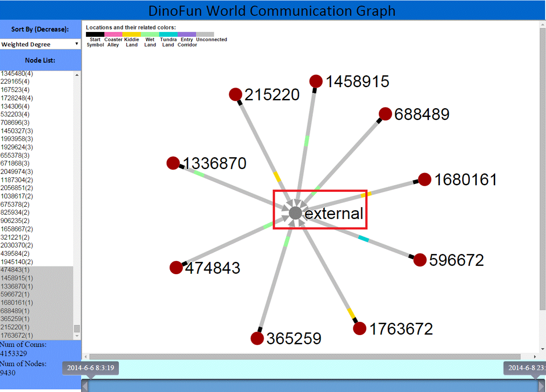The width and height of the screenshot is (546, 392).
Task: Click the central external node
Action: (x=295, y=213)
